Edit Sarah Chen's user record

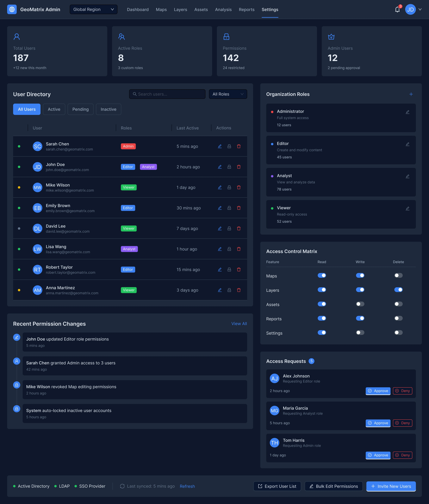point(220,146)
